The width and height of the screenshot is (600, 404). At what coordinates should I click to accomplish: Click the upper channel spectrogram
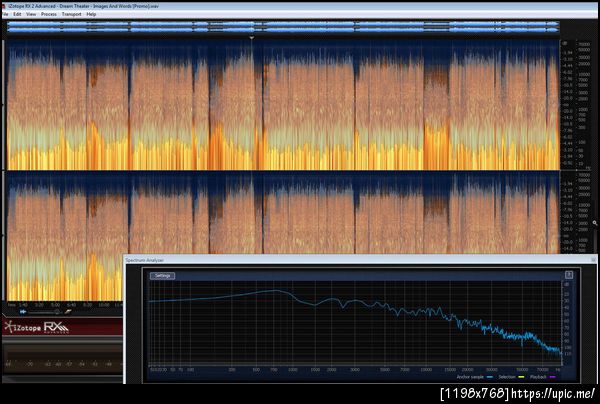click(x=283, y=104)
